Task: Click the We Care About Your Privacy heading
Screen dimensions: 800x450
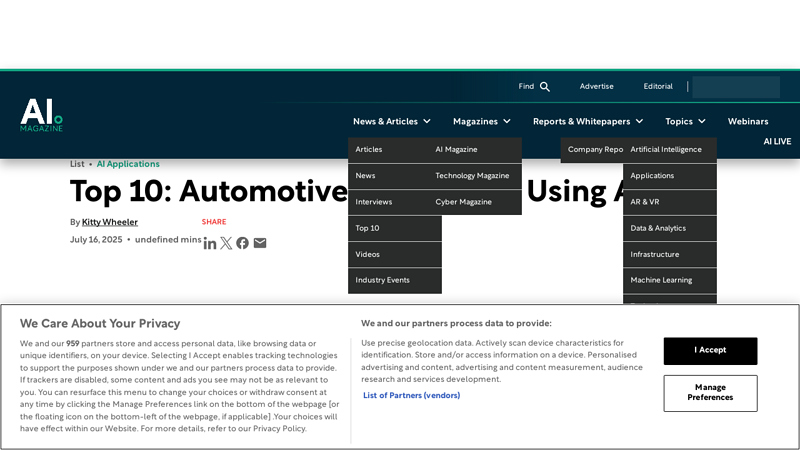Action: pos(100,323)
